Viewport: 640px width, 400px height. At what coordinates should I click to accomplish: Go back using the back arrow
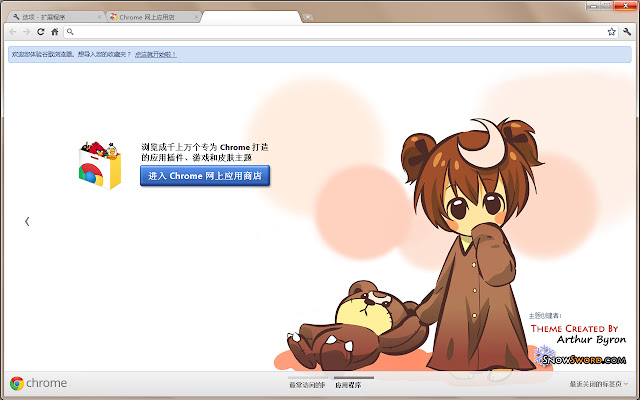[x=13, y=32]
